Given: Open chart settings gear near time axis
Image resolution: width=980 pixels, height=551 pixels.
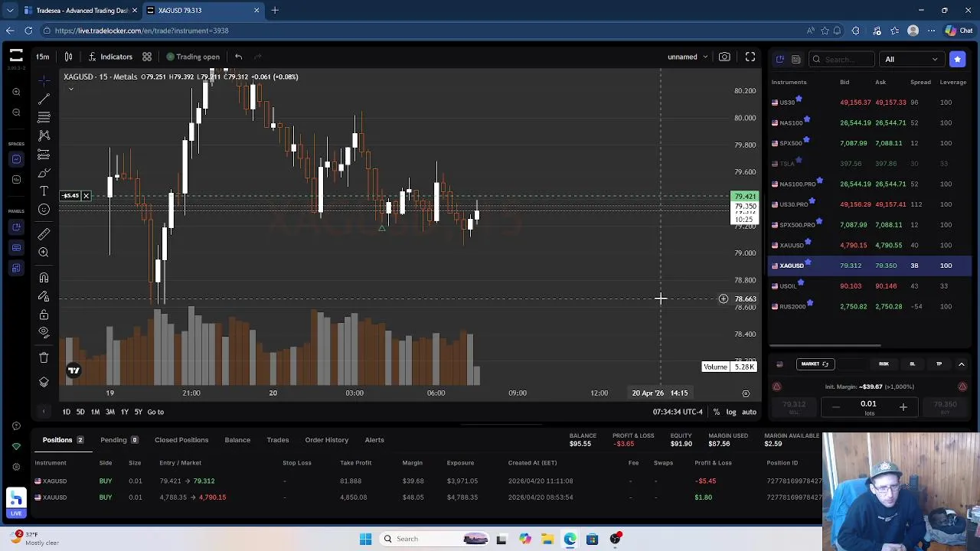Looking at the screenshot, I should [x=746, y=393].
